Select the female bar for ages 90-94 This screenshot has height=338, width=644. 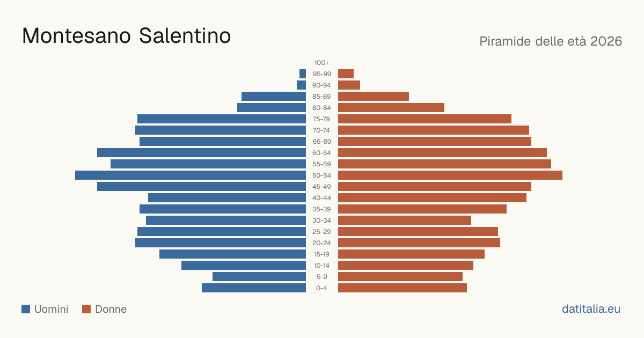(x=349, y=85)
